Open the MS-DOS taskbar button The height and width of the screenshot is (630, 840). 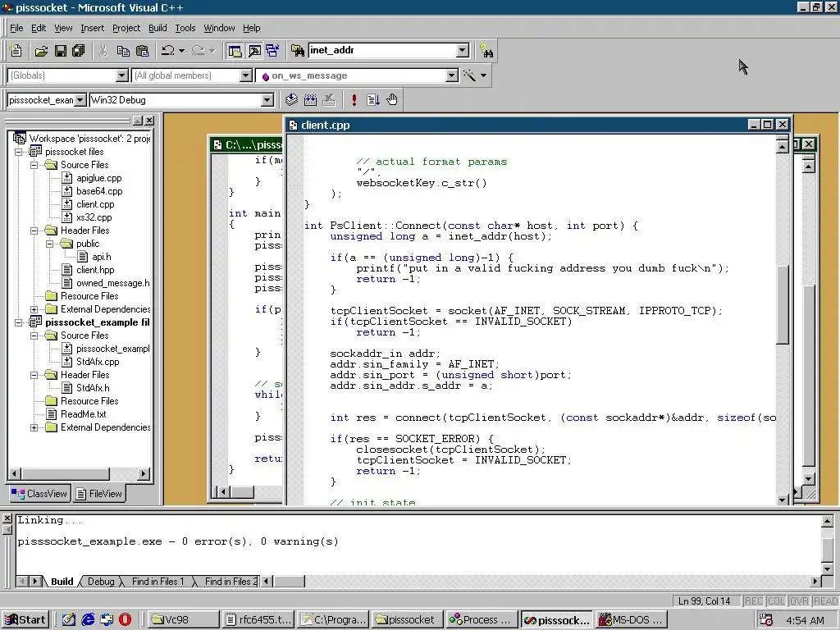(x=632, y=620)
